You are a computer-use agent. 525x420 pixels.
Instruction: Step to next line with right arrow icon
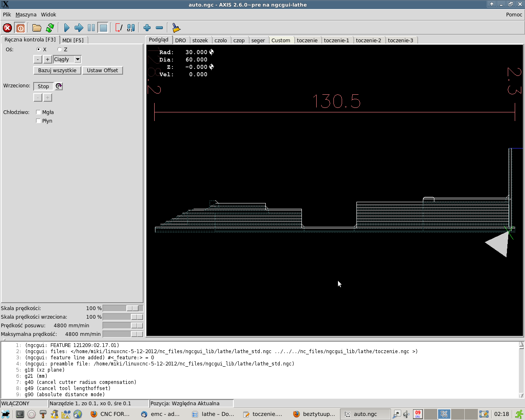[x=79, y=28]
